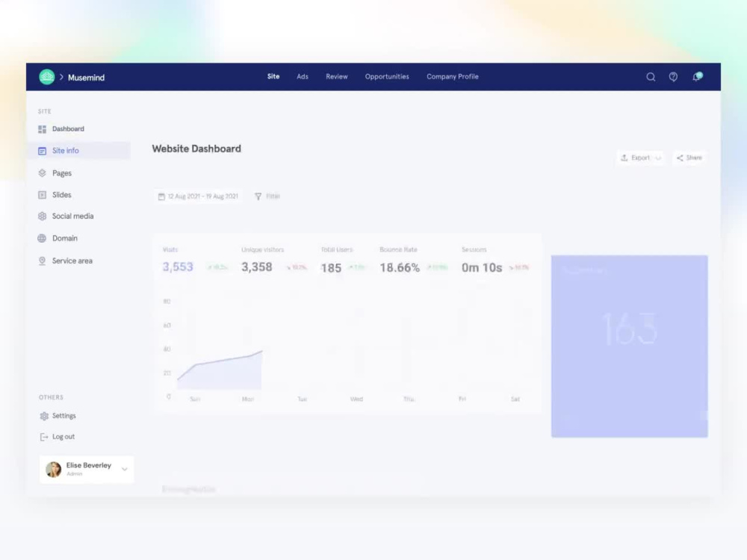Click the Website Dashboard heading
Image resolution: width=747 pixels, height=560 pixels.
pyautogui.click(x=196, y=149)
